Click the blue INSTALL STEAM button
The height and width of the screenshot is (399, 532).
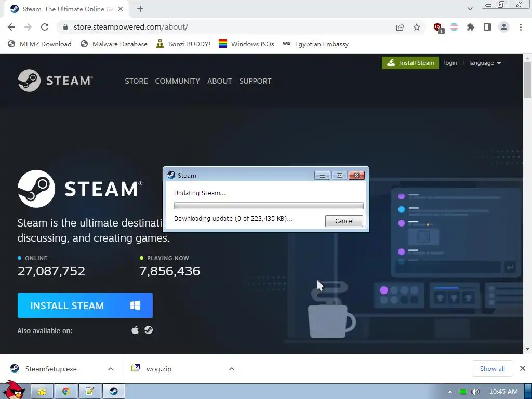(85, 305)
